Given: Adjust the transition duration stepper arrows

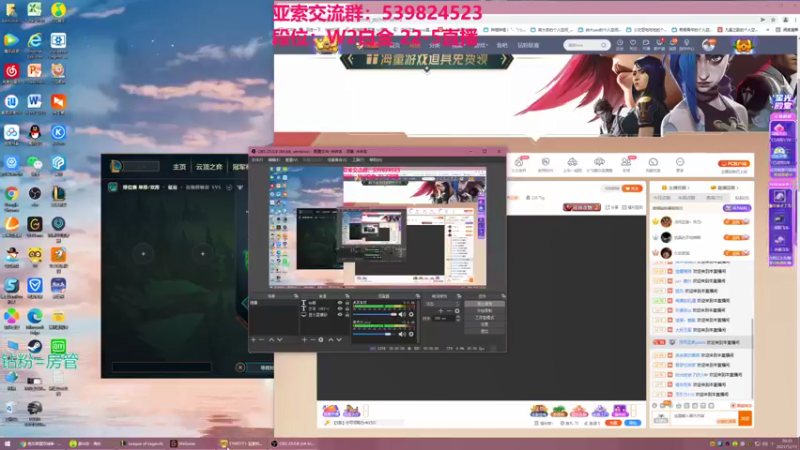Looking at the screenshot, I should pyautogui.click(x=458, y=318).
